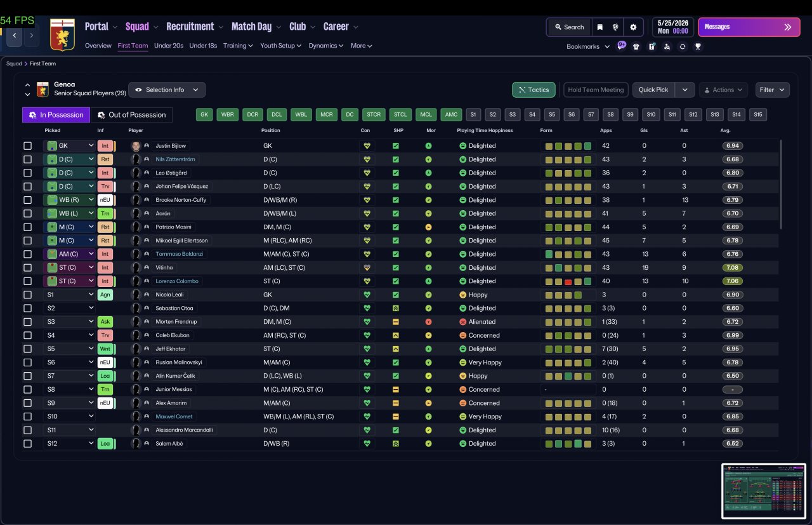Click the Search button
Viewport: 812px width, 525px height.
point(569,27)
